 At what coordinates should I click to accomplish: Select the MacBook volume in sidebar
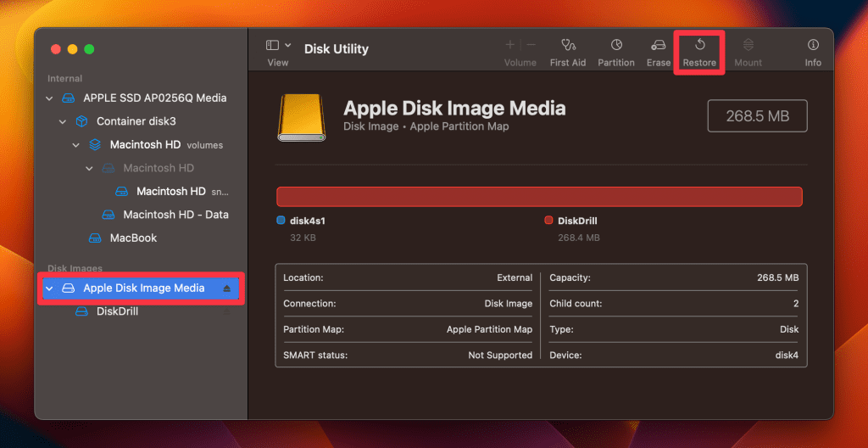coord(133,238)
